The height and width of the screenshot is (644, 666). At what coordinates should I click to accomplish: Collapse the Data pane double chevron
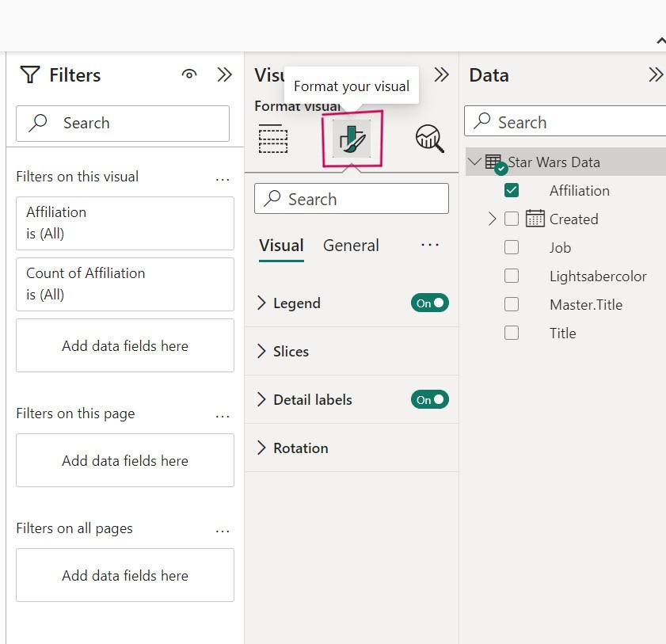click(x=656, y=74)
